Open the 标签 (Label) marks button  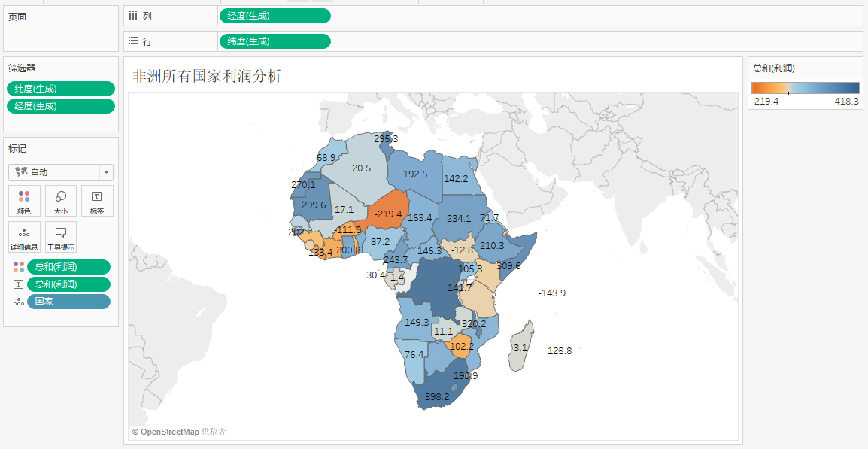tap(97, 201)
